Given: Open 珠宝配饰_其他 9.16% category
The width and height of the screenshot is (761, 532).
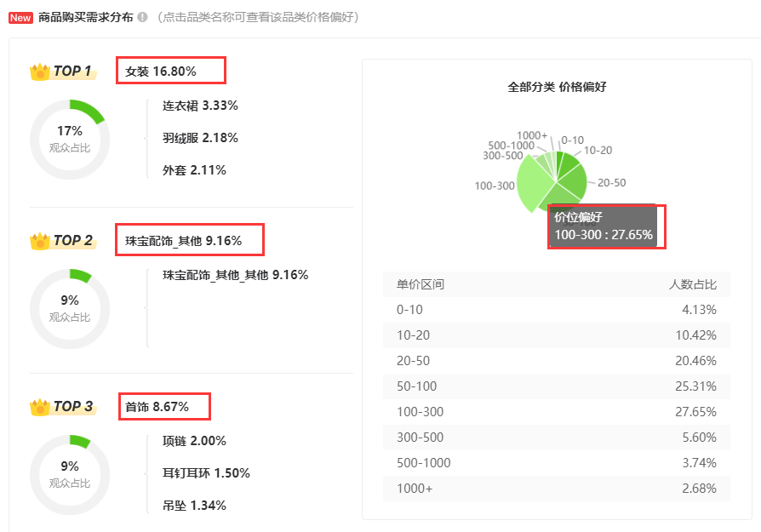Looking at the screenshot, I should coord(184,241).
